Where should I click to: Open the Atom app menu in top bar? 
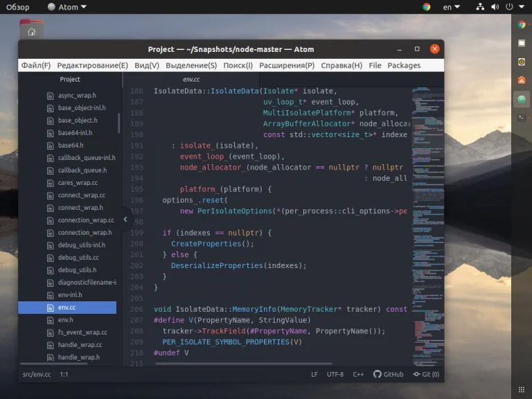pos(67,7)
